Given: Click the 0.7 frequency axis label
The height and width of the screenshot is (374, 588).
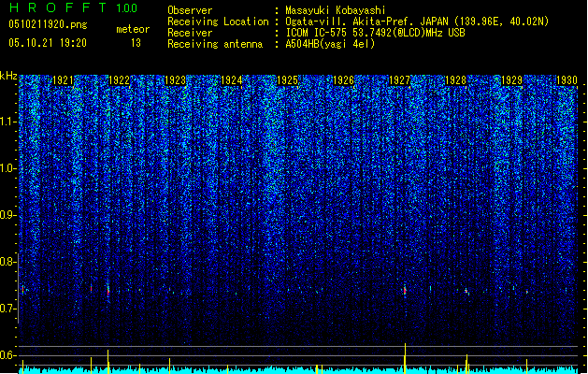Looking at the screenshot, I should 7,309.
